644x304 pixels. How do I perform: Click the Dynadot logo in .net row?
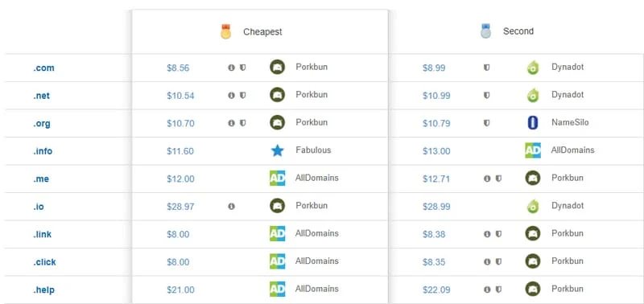tap(533, 95)
